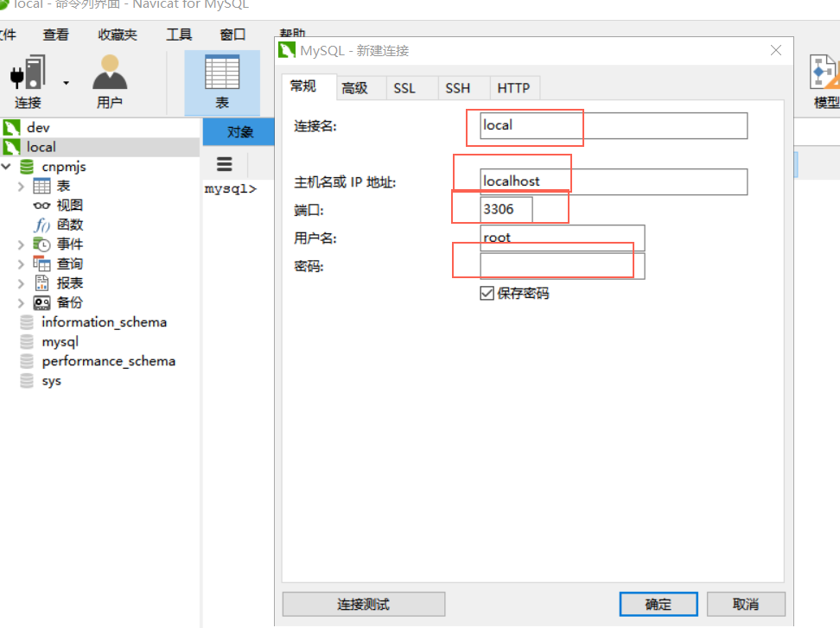Expand the 查询 queries node

(x=21, y=264)
